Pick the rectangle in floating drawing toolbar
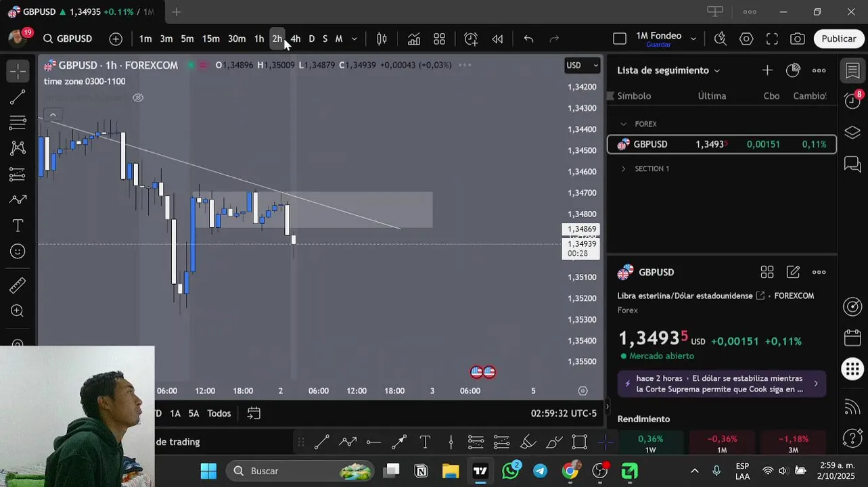 [x=580, y=442]
